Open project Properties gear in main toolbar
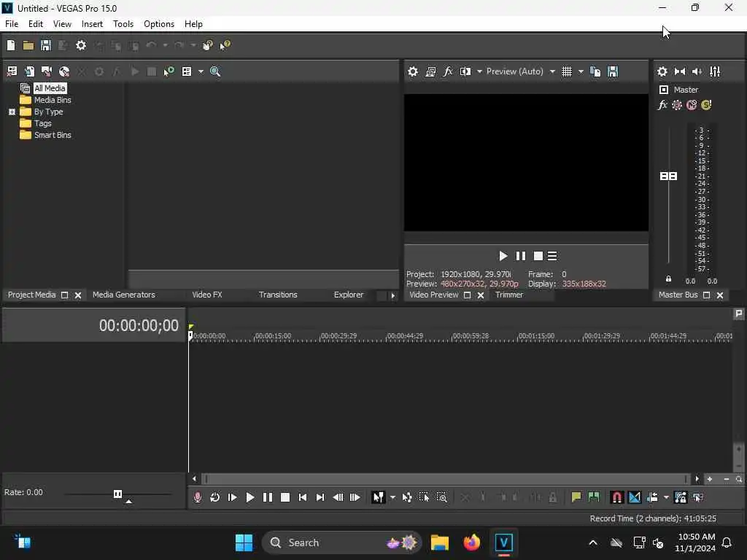Viewport: 747px width, 560px height. 81,45
